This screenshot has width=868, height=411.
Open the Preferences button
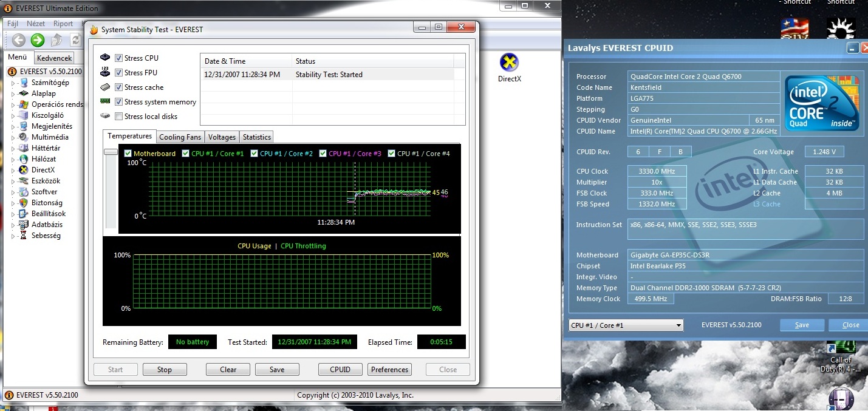click(x=389, y=369)
